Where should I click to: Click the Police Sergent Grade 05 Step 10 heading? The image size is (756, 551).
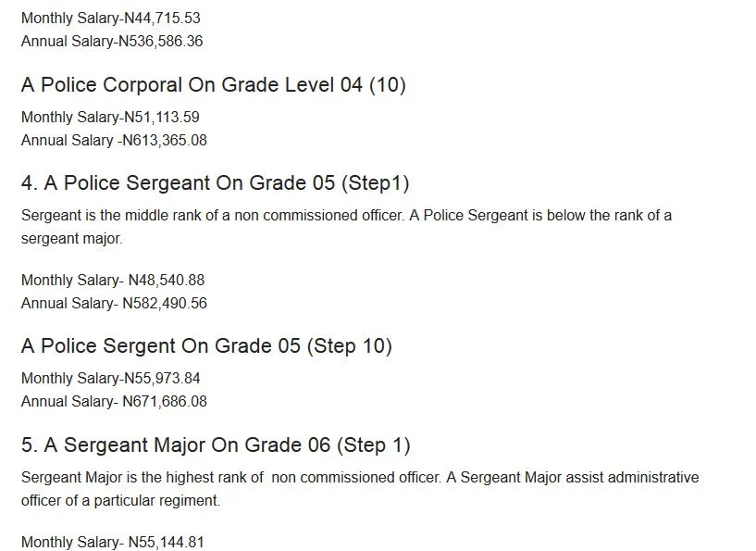[207, 346]
